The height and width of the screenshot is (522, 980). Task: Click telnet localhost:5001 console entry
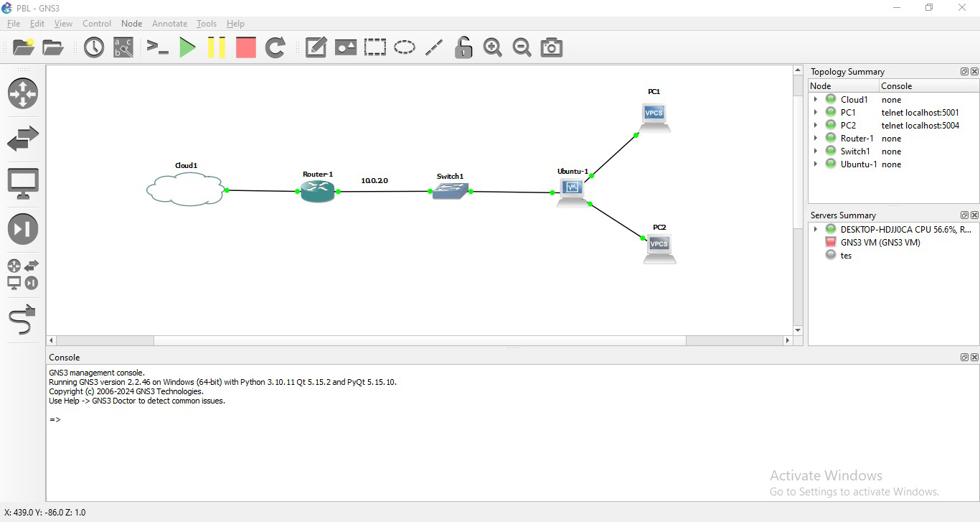(920, 113)
